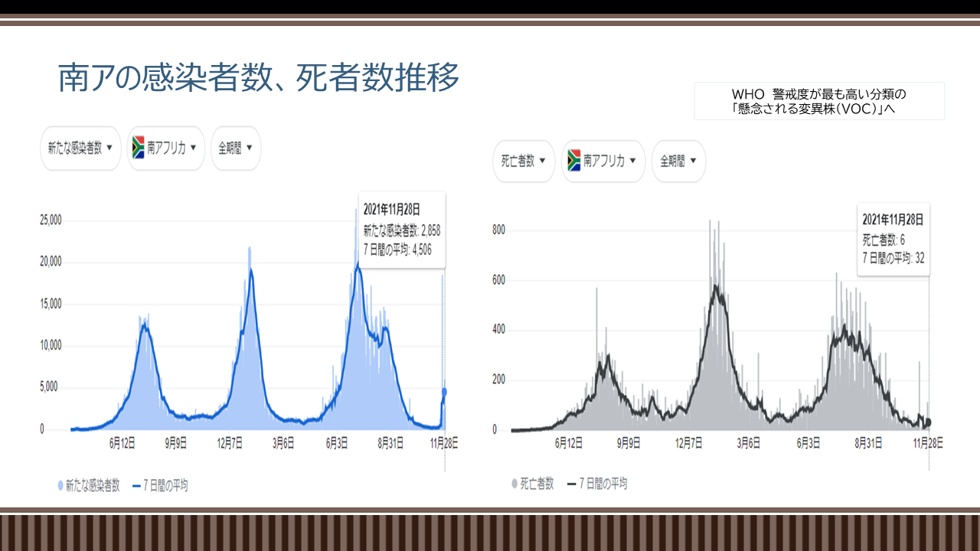Expand the 全期間 range dropdown on the deaths chart

click(678, 161)
